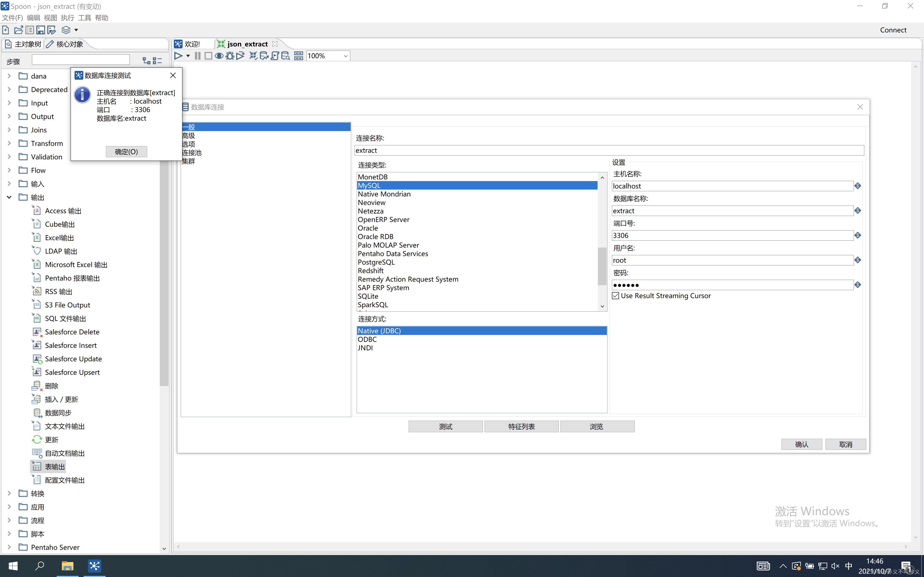Image resolution: width=924 pixels, height=577 pixels.
Task: Click the Show results pane icon
Action: pos(299,56)
